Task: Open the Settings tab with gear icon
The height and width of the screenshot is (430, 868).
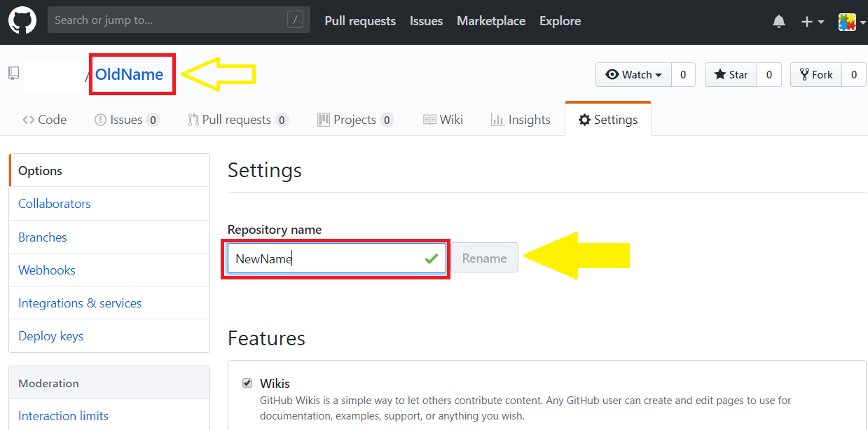Action: 607,120
